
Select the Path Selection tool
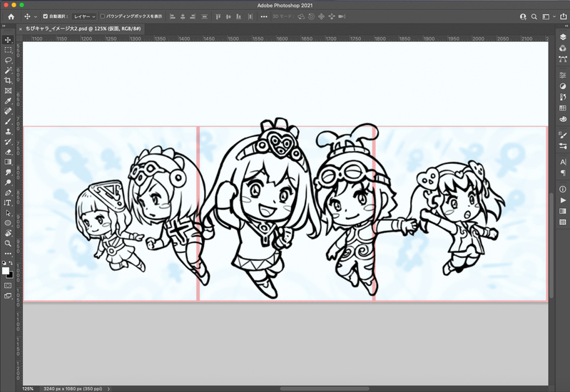click(x=8, y=213)
